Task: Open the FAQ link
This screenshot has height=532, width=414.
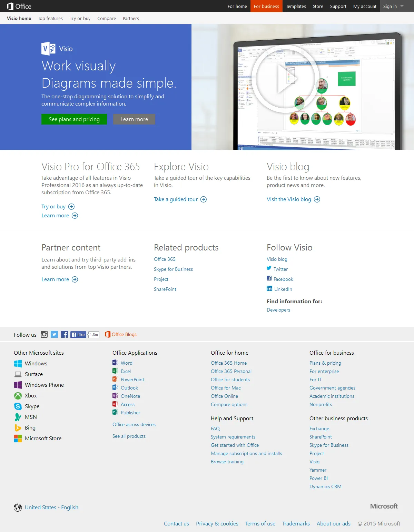Action: (x=215, y=428)
